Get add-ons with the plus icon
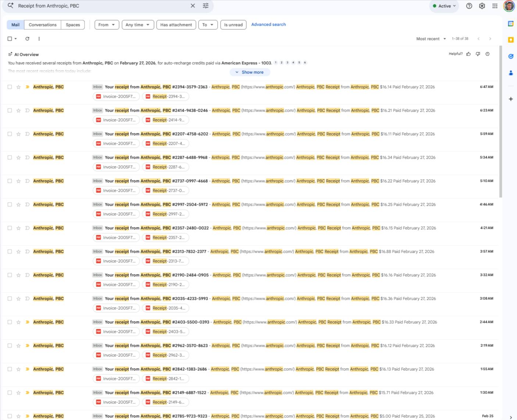 coord(511,99)
